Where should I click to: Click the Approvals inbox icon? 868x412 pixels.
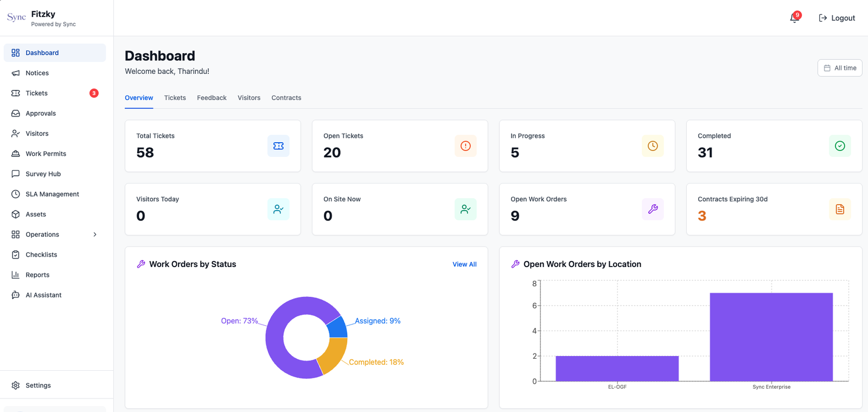(x=16, y=113)
